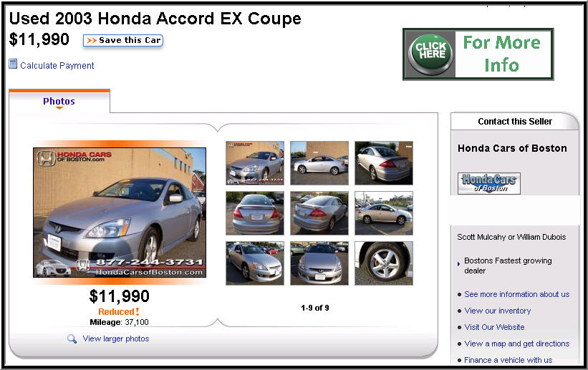
Task: Click For More Info banner text
Action: point(501,54)
